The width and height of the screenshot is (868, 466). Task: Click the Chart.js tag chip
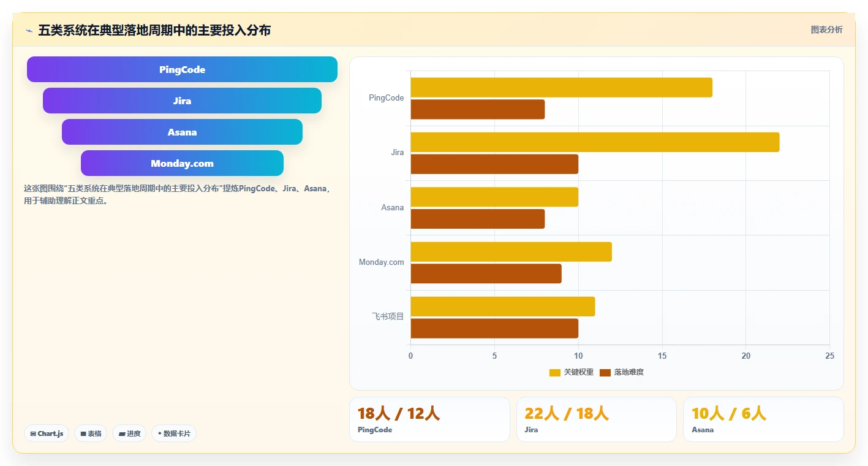click(47, 434)
